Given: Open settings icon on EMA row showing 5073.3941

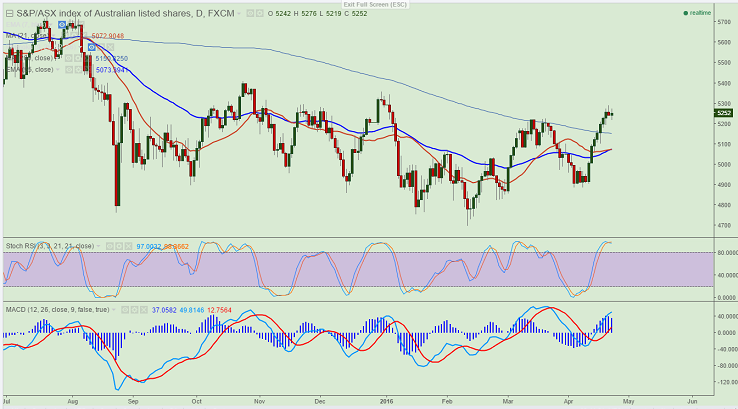Looking at the screenshot, I should click(78, 70).
